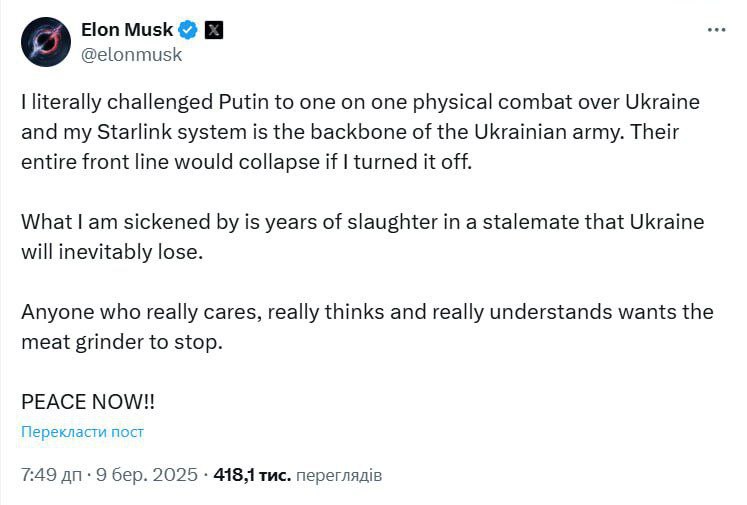The height and width of the screenshot is (505, 747).
Task: Open the three-dot more options menu
Action: 717,30
